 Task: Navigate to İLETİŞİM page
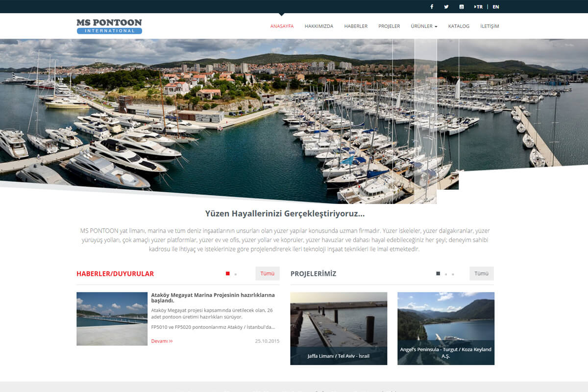490,26
